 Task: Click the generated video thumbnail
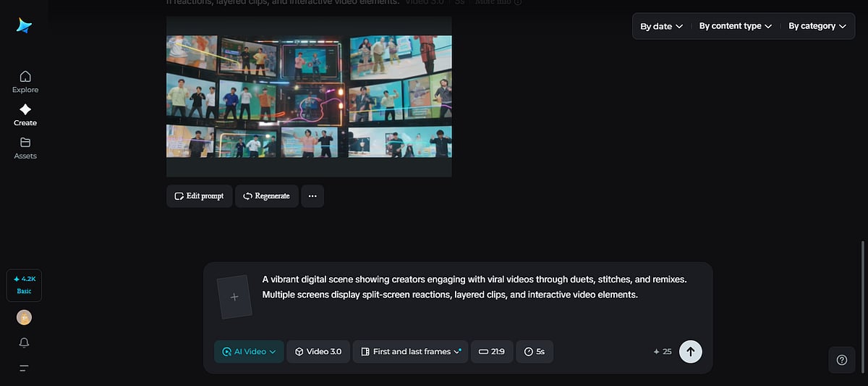pyautogui.click(x=309, y=96)
